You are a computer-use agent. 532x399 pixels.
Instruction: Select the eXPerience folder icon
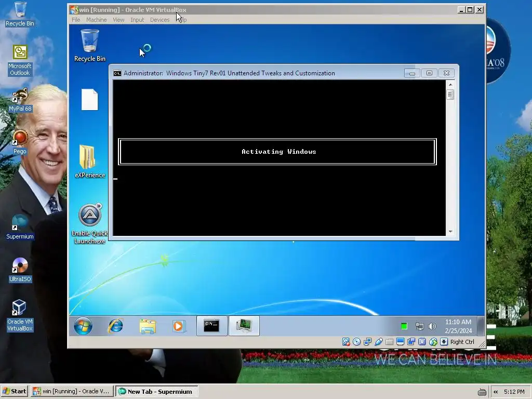pyautogui.click(x=90, y=162)
